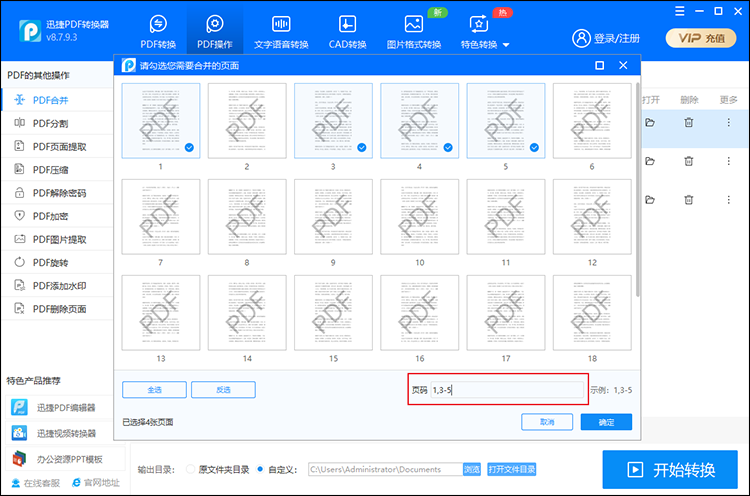The image size is (750, 496).
Task: Click the 开始转换 start button
Action: coord(670,470)
